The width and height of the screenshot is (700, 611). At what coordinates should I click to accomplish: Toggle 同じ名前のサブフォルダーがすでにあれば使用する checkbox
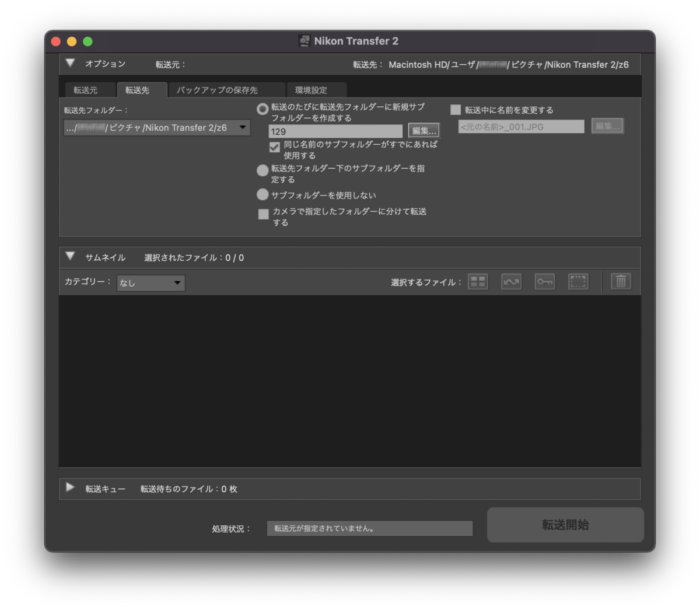[274, 147]
